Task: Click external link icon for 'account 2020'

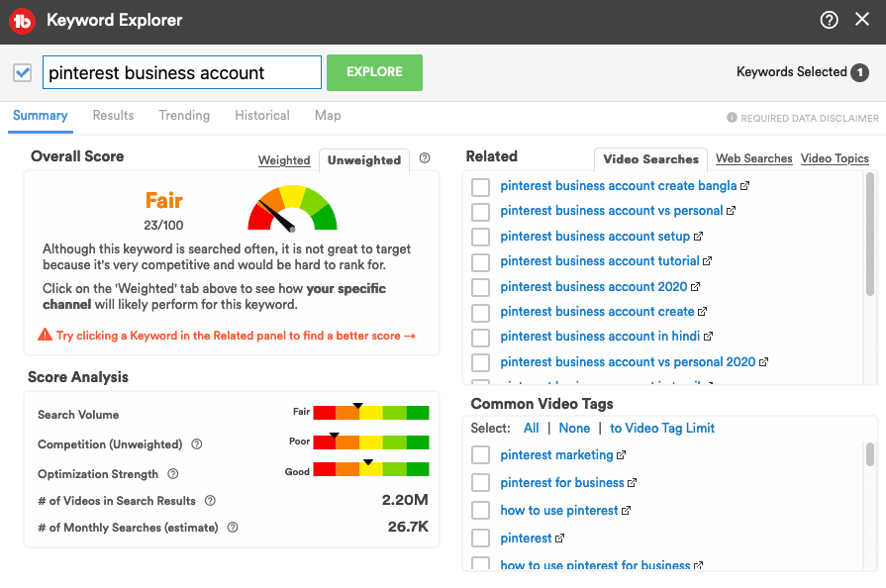Action: click(696, 287)
